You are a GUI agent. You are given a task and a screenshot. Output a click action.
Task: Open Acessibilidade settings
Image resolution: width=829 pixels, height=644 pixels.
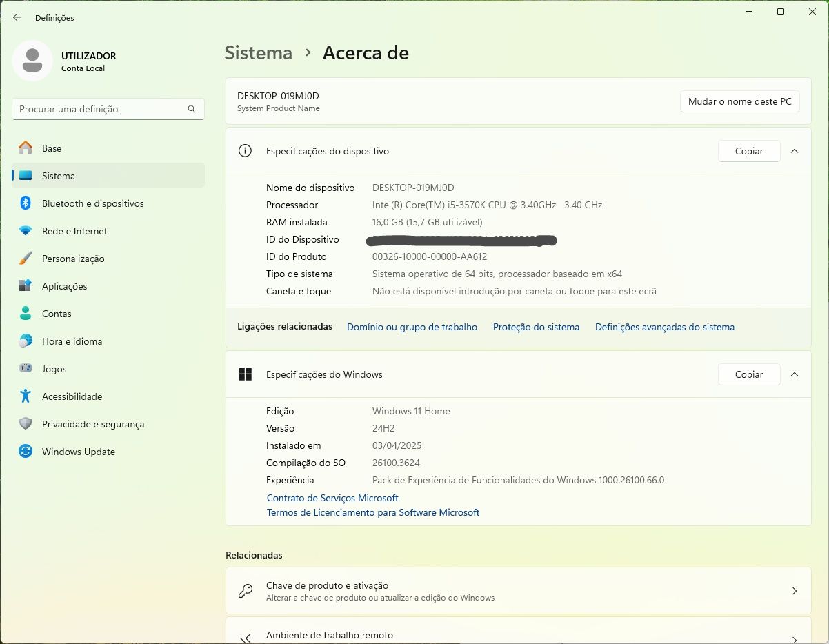pos(108,396)
